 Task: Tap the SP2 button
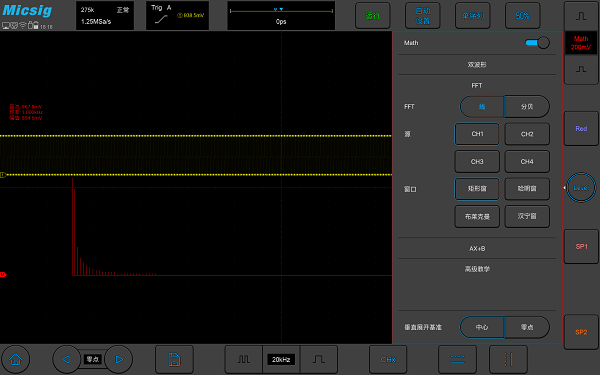click(x=581, y=332)
